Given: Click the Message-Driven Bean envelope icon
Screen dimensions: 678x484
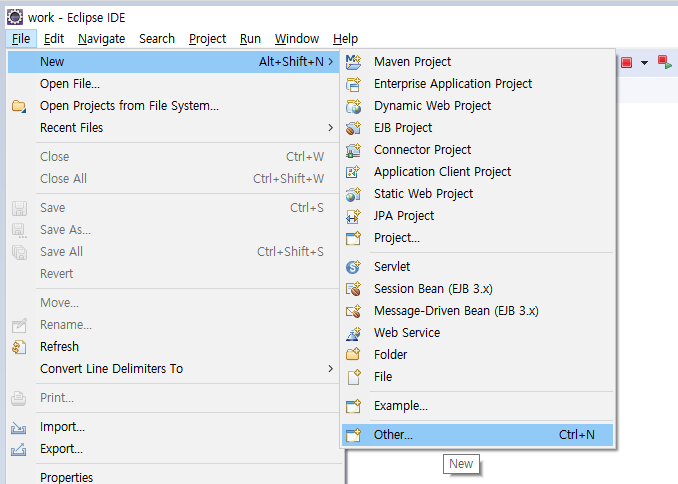Looking at the screenshot, I should click(x=353, y=311).
